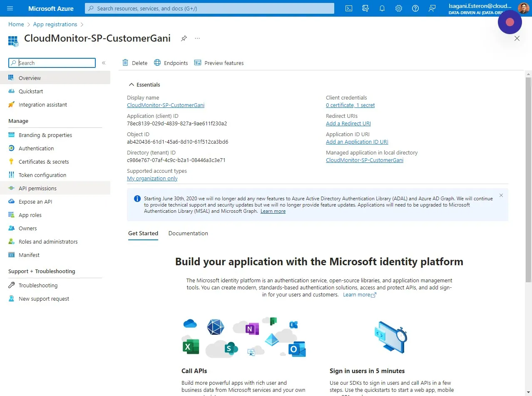
Task: Click the user avatar picture
Action: (523, 8)
